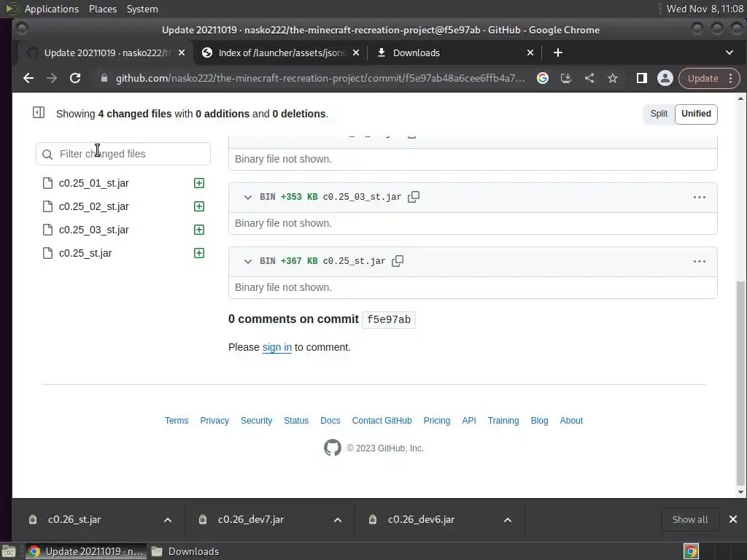This screenshot has height=560, width=747.
Task: Click the added icon beside c0.25_02_st.jar
Action: (x=199, y=206)
